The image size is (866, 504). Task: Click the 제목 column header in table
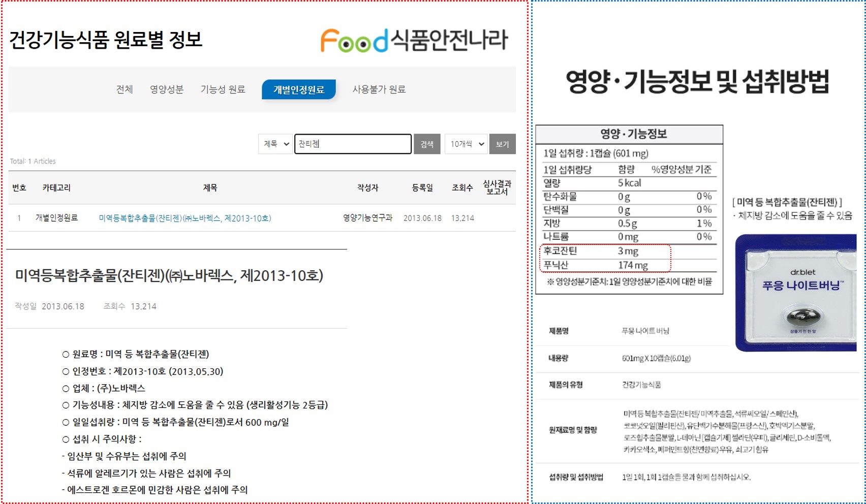[210, 187]
